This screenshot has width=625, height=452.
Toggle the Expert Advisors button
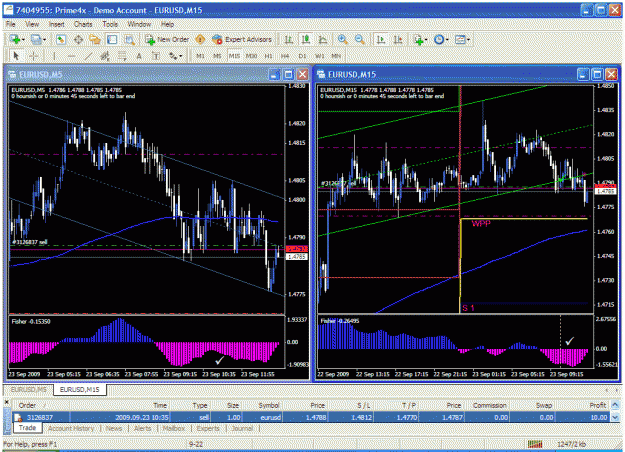pyautogui.click(x=242, y=39)
